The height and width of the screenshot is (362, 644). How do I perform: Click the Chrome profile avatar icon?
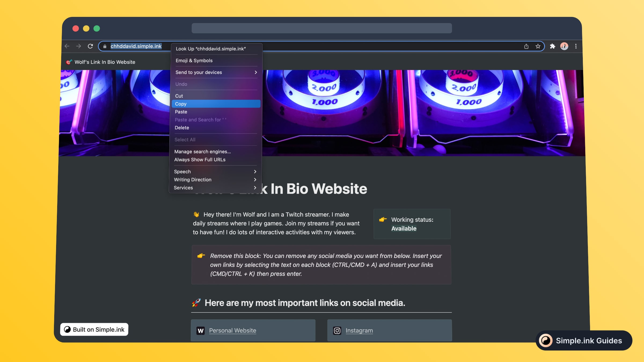tap(564, 46)
